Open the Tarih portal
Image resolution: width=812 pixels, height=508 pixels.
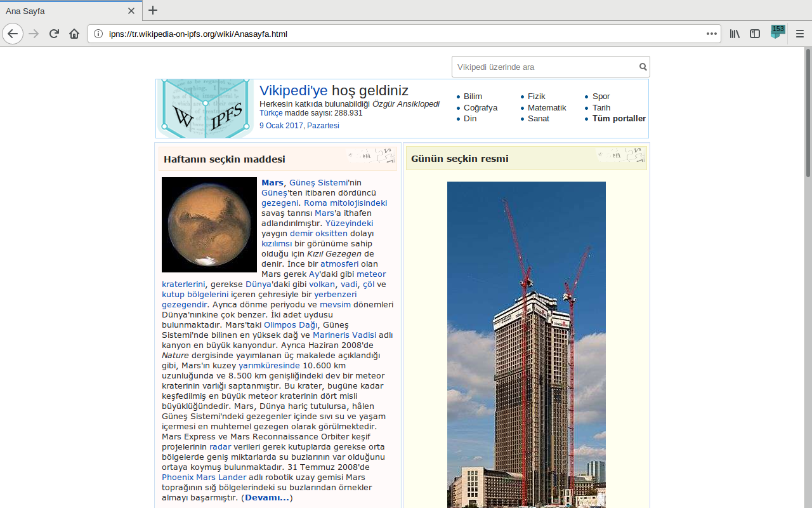(x=601, y=108)
